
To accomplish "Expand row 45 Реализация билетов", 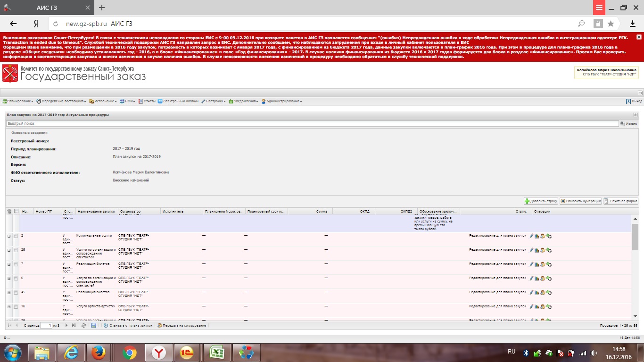I will (x=9, y=293).
